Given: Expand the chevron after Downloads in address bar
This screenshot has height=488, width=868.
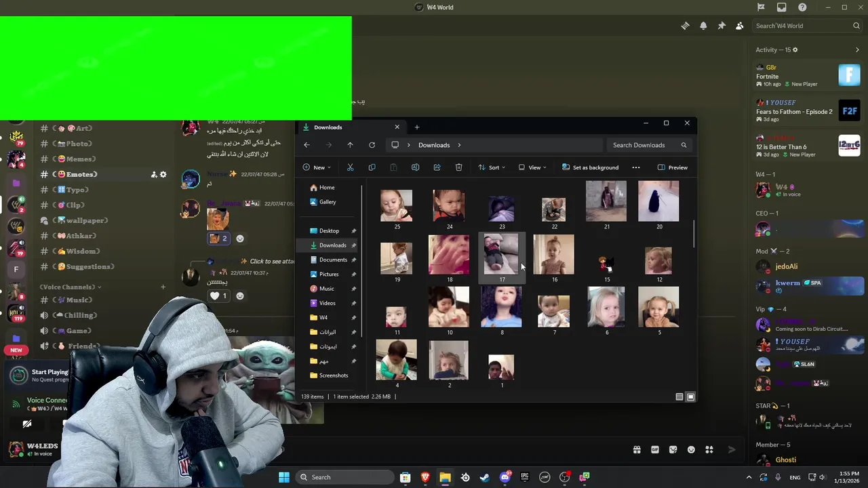Looking at the screenshot, I should click(459, 145).
